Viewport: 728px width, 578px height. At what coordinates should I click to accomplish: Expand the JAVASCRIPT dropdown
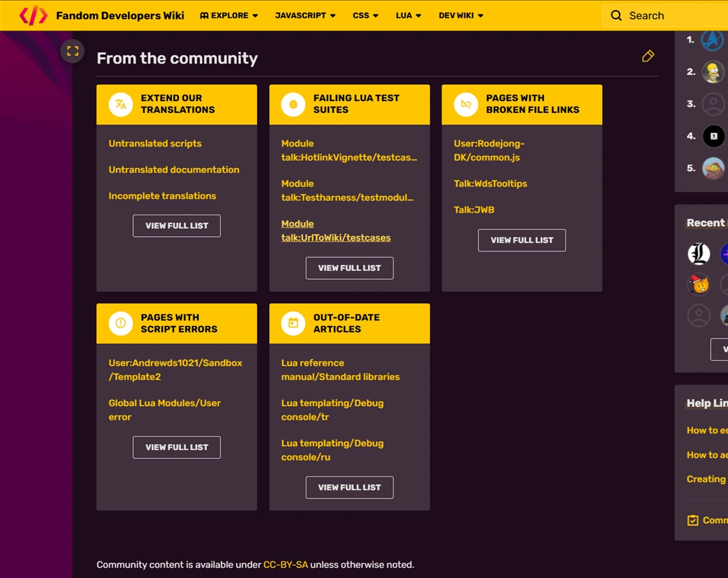[305, 15]
